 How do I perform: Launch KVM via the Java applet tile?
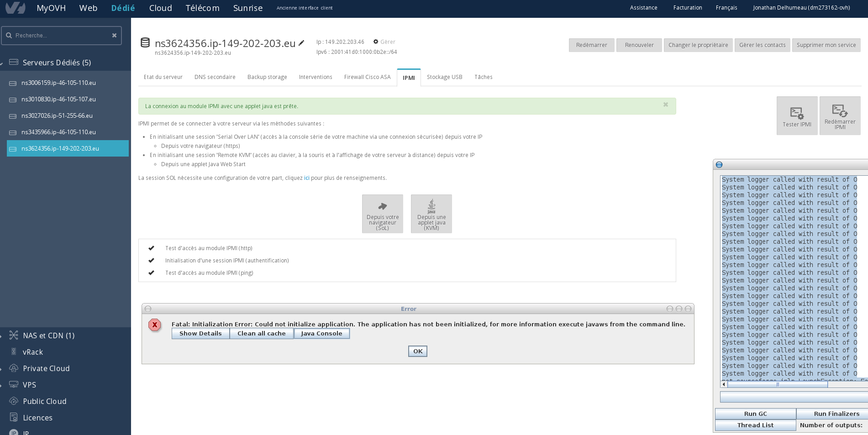tap(431, 214)
